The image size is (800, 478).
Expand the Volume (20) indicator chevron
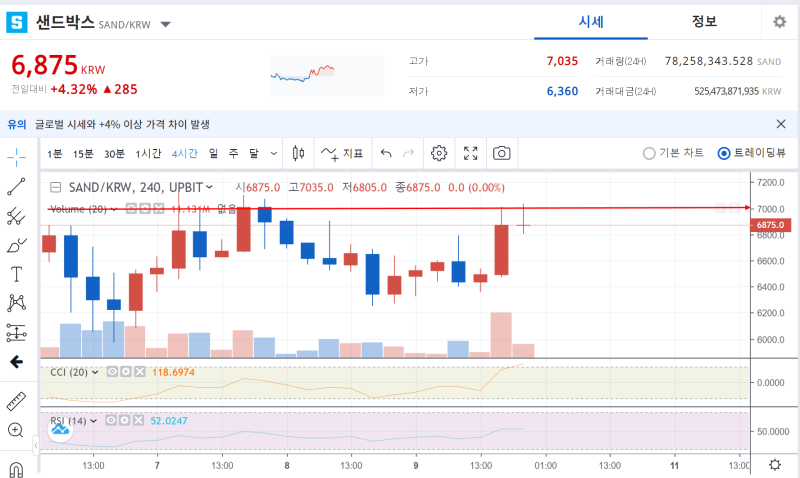(114, 209)
